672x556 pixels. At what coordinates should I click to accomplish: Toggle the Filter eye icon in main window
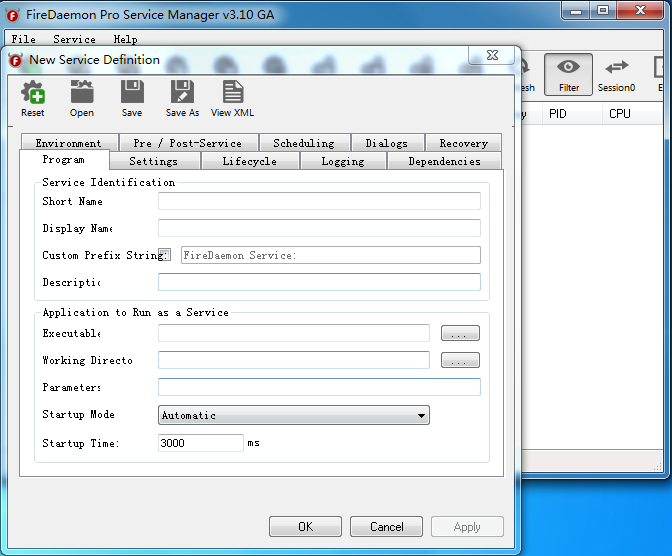(568, 74)
